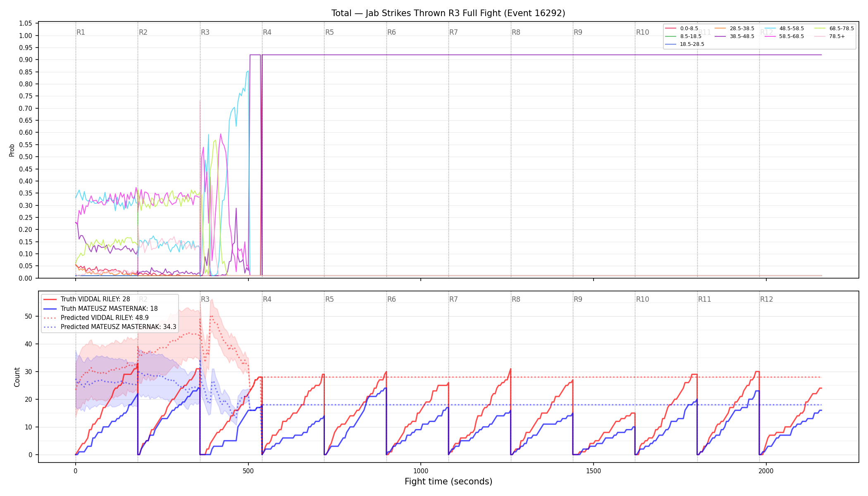Click the R10 round label in count plot

tap(642, 299)
